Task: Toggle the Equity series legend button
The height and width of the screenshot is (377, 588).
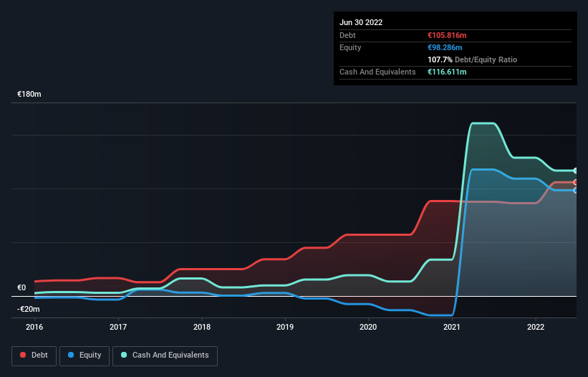Action: coord(85,355)
